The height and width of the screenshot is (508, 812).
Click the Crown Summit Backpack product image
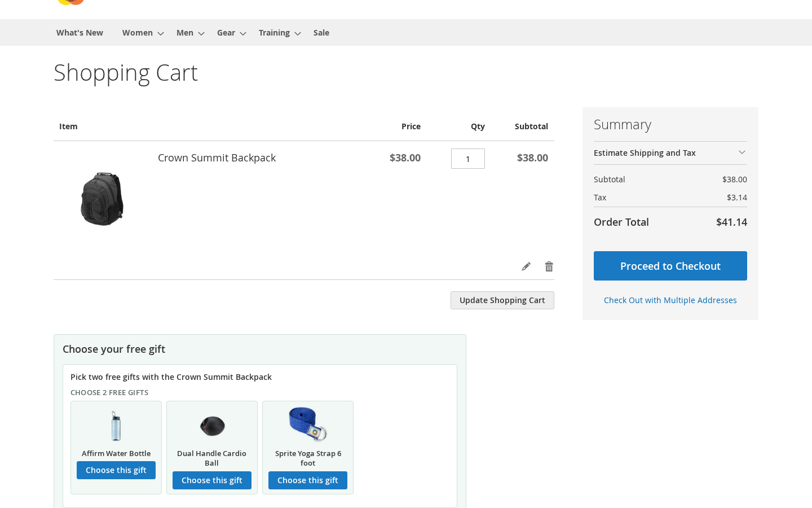point(102,199)
